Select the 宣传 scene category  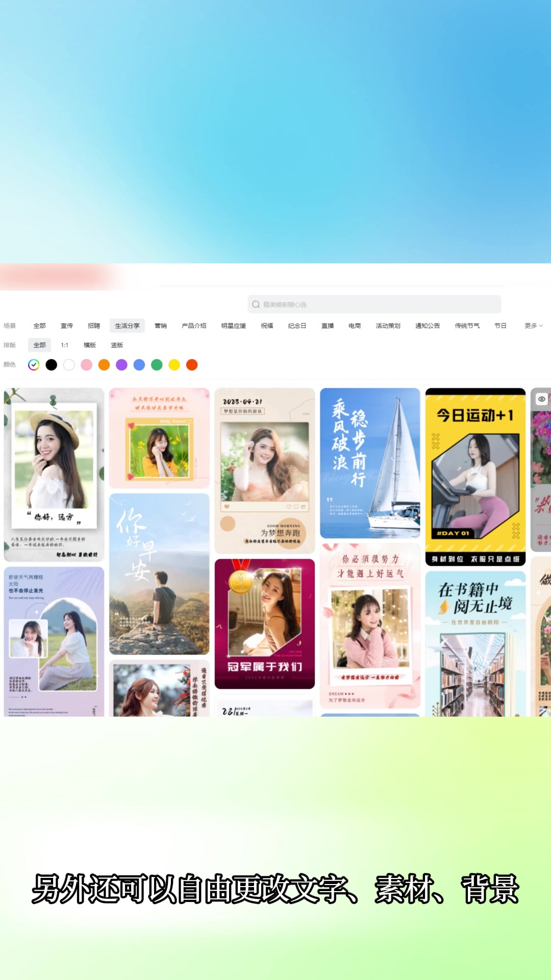[67, 326]
